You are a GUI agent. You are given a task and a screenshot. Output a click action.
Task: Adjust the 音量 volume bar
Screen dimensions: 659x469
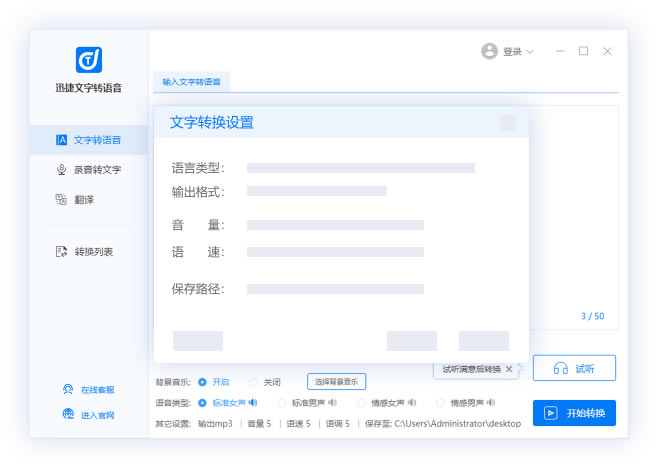tap(335, 225)
